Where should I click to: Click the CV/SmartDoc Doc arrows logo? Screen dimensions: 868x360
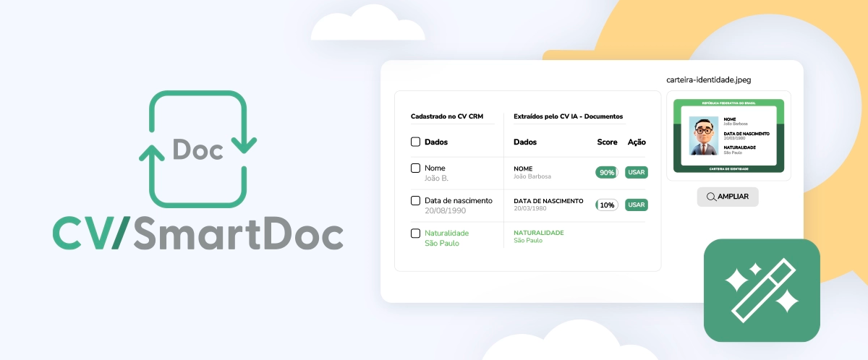[x=197, y=149]
